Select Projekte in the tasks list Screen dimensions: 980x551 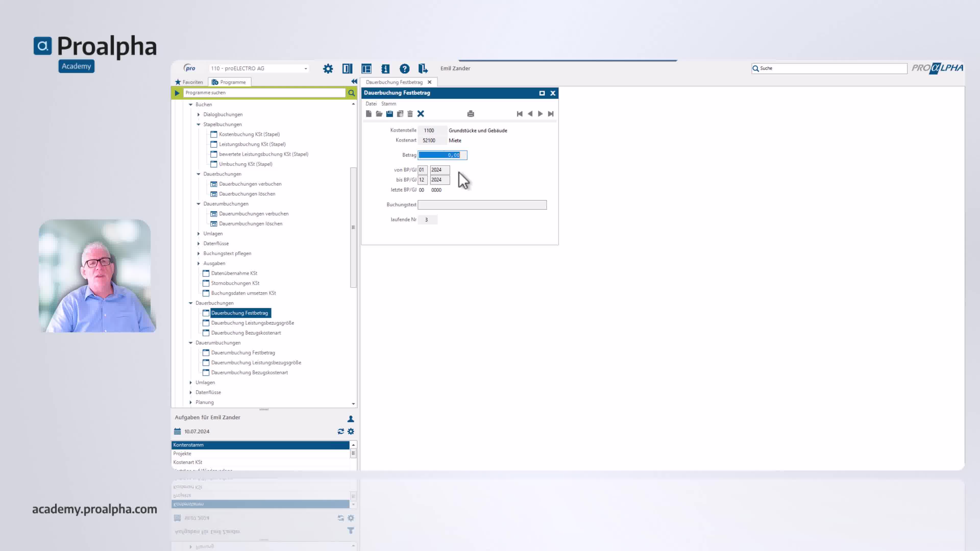pyautogui.click(x=182, y=453)
